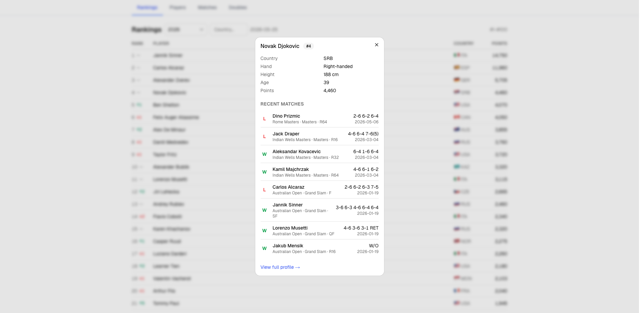Click the SRB country value
The image size is (644, 313).
328,58
